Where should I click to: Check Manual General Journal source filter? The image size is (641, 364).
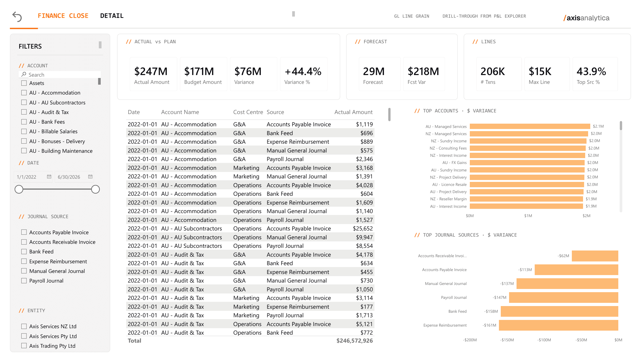pos(24,271)
